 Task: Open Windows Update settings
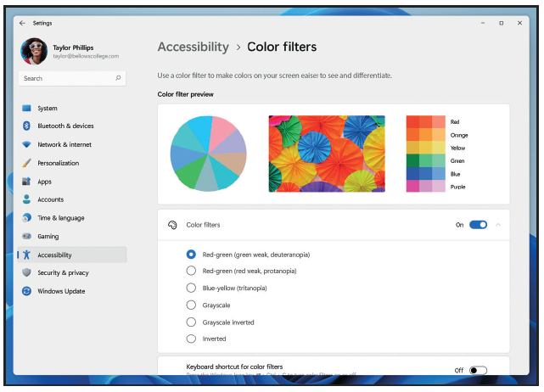[x=72, y=291]
